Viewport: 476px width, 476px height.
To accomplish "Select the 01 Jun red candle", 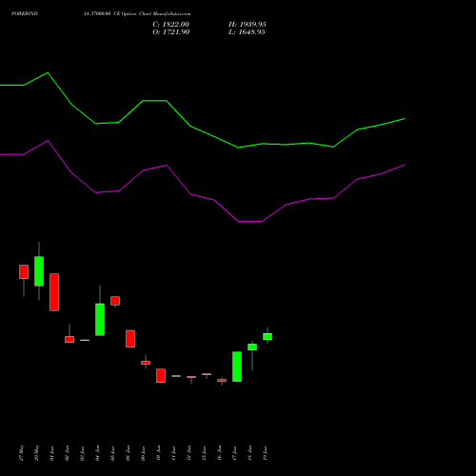I will 54,292.
